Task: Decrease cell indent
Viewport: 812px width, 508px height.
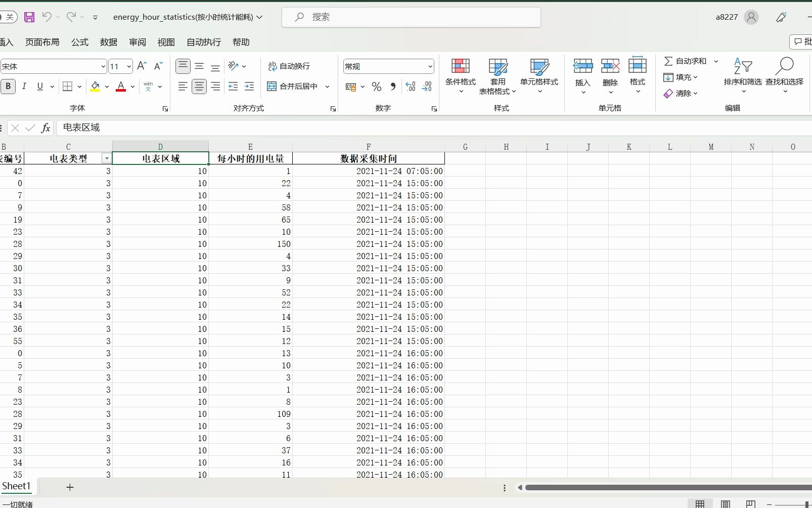Action: [x=233, y=87]
